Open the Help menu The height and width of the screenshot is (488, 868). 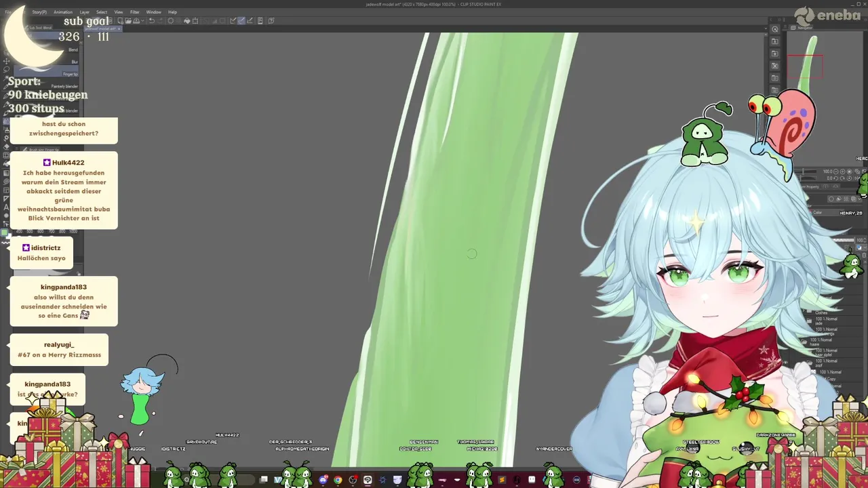pyautogui.click(x=172, y=12)
